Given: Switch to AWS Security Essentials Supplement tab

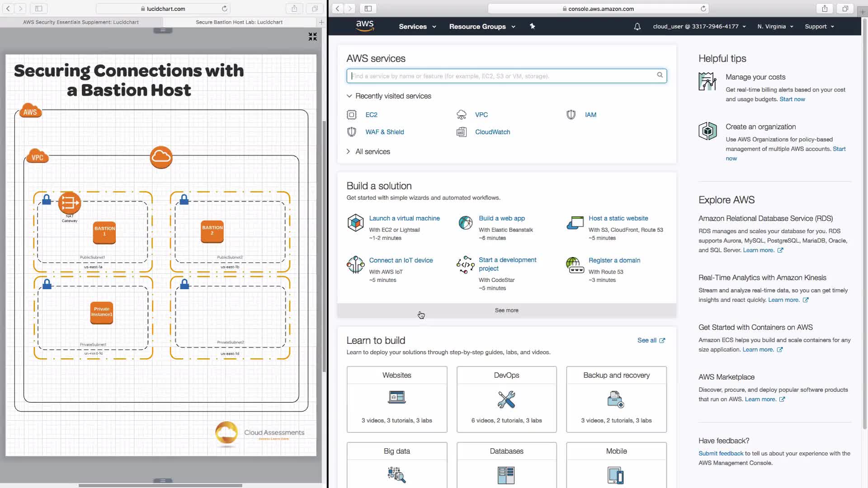Looking at the screenshot, I should (81, 22).
